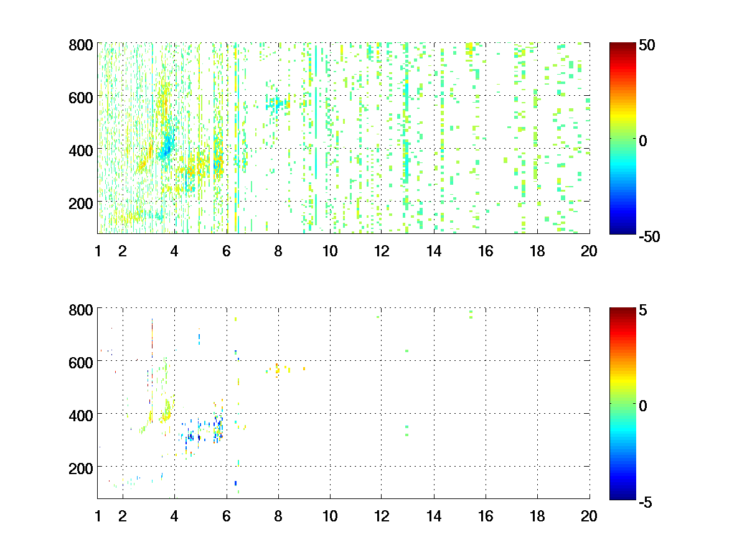Viewport: 747px width, 560px height.
Task: Click x-axis tick '2' under the upper plot
Action: point(123,251)
